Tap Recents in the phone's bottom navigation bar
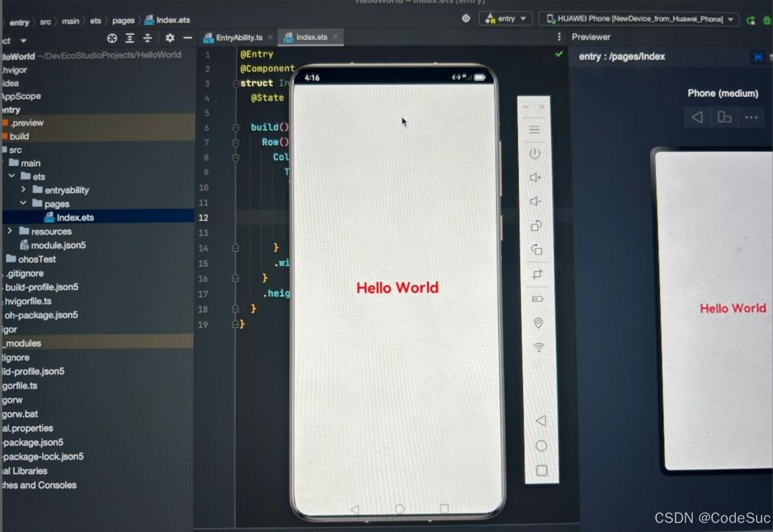 [444, 508]
